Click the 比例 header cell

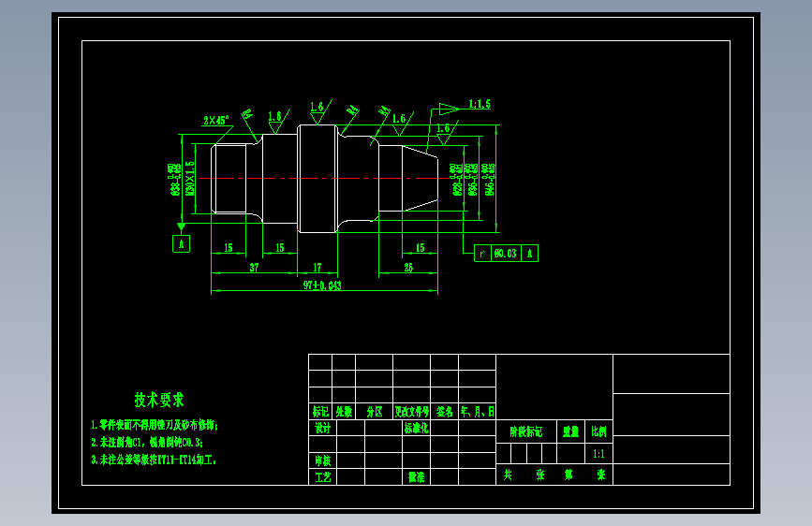coord(598,431)
